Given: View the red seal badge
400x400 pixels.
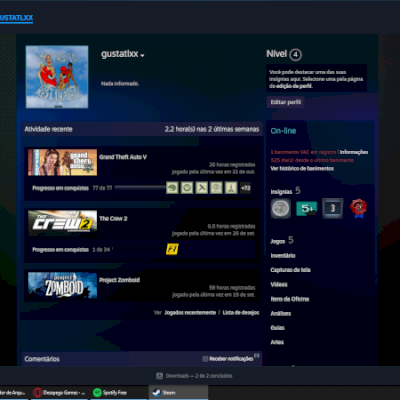Looking at the screenshot, I should point(358,208).
